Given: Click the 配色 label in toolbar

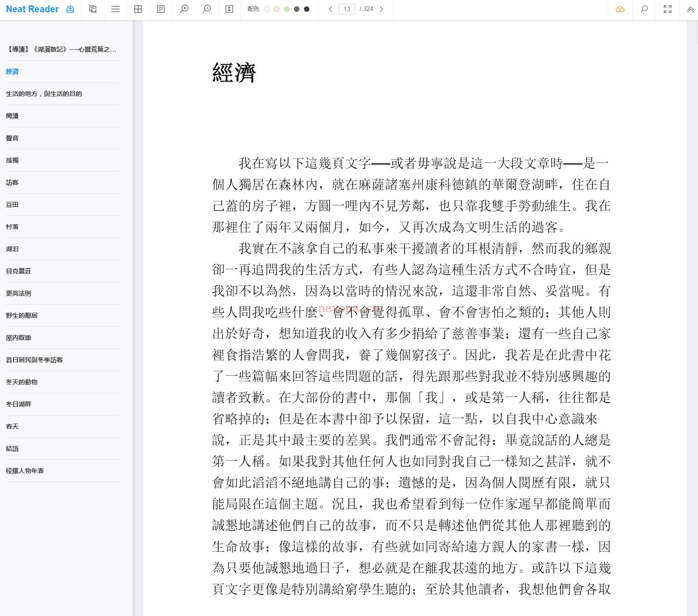Looking at the screenshot, I should click(x=254, y=9).
